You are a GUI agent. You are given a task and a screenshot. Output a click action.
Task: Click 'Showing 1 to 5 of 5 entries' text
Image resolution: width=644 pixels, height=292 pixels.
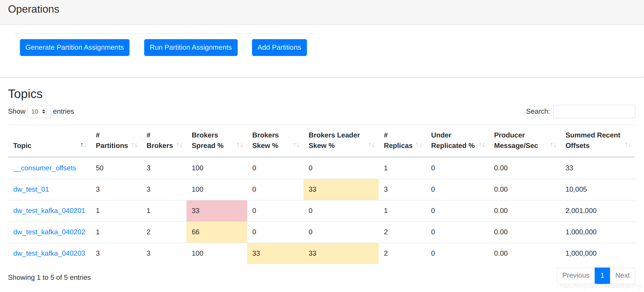pyautogui.click(x=49, y=278)
